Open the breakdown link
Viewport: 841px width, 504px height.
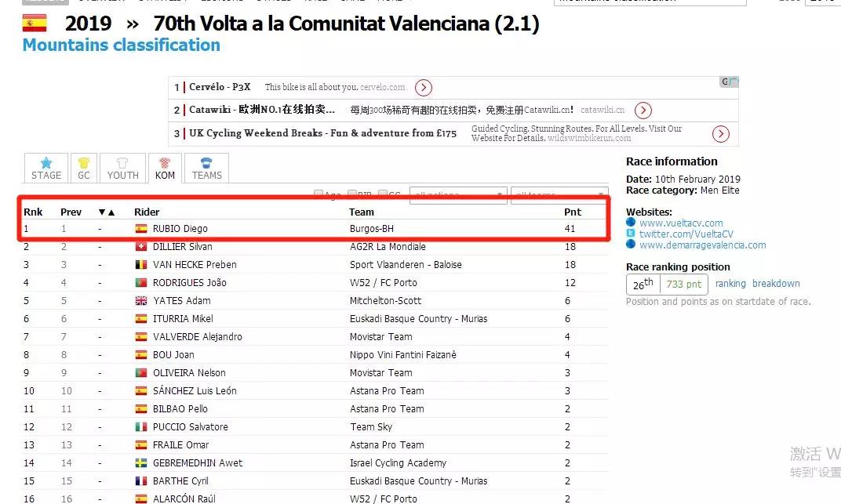(x=776, y=284)
